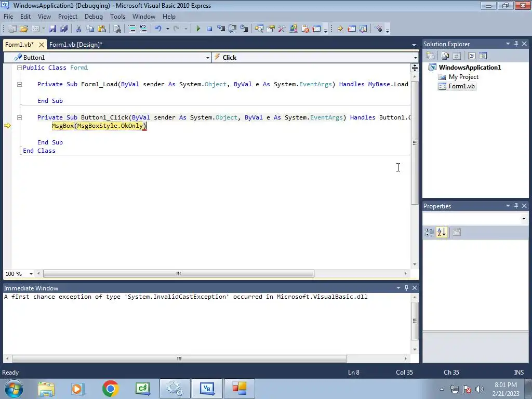Toggle auto-hide pin on Properties panel
Screen dimensions: 532x399
(516, 206)
